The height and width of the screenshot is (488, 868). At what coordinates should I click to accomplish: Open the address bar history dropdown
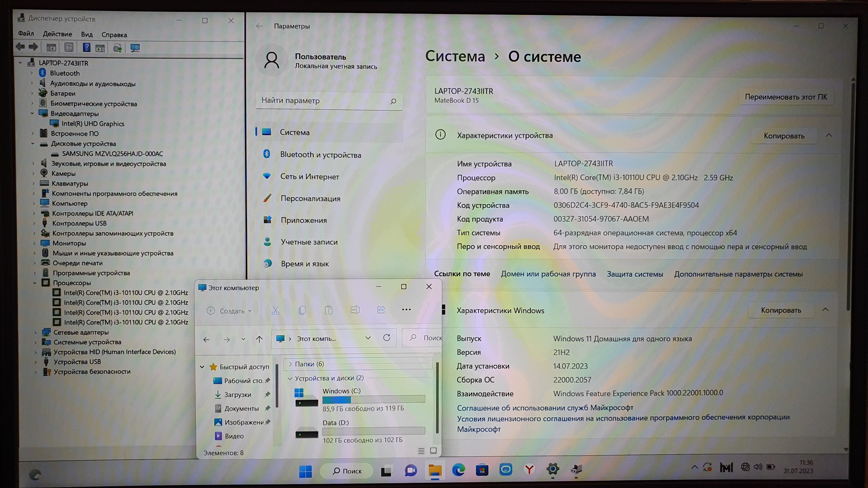(x=368, y=338)
